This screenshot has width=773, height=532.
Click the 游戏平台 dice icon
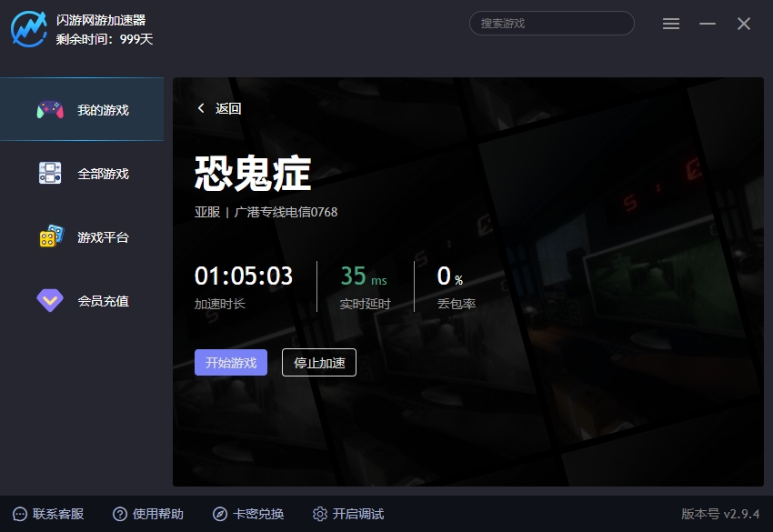[51, 236]
